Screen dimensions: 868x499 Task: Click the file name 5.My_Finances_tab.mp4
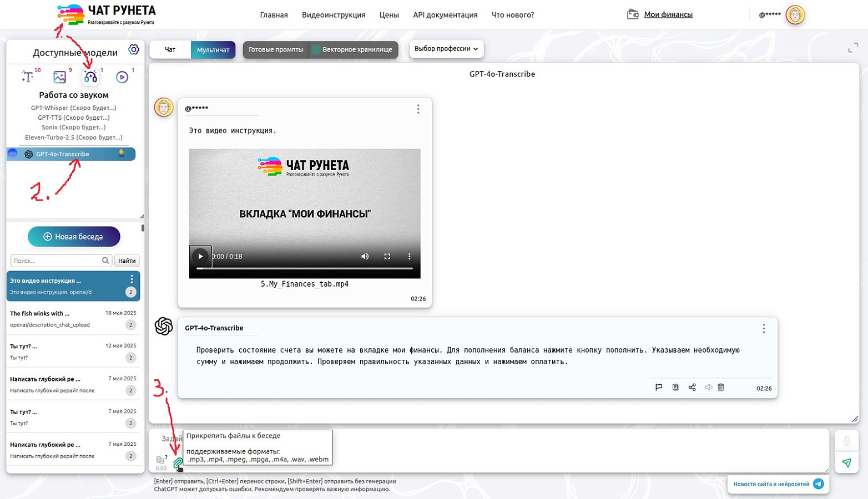[x=305, y=284]
